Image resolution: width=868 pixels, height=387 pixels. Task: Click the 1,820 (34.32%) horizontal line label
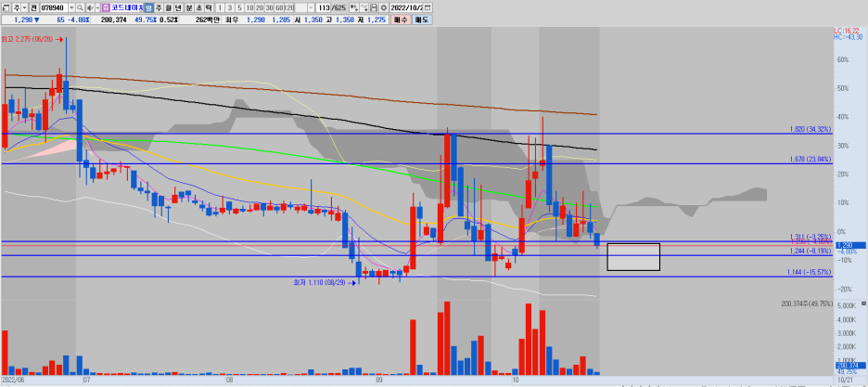811,129
